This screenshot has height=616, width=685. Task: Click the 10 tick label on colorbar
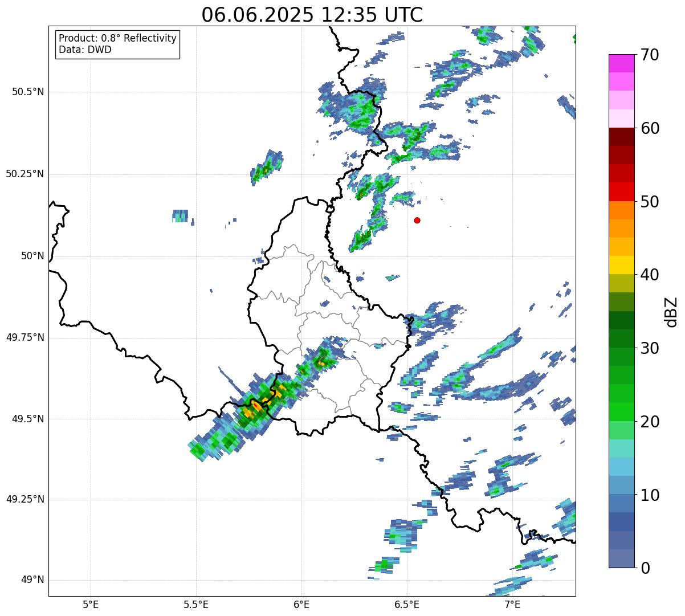[x=650, y=495]
